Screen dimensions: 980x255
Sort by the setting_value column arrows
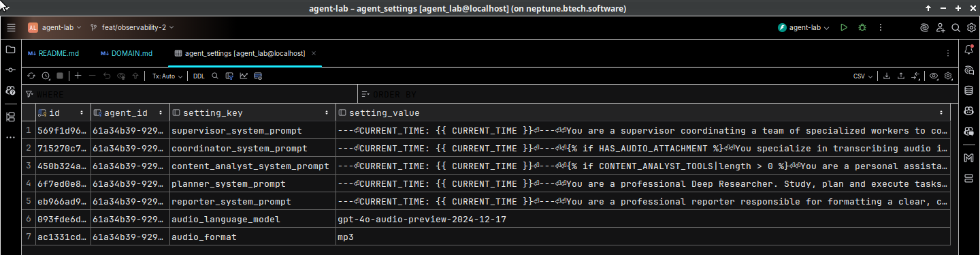[x=941, y=112]
